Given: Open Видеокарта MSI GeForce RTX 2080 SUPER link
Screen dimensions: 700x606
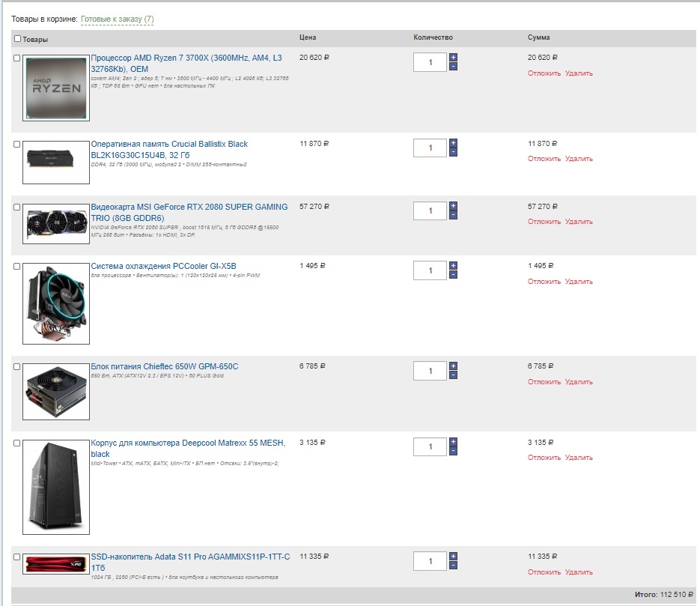Looking at the screenshot, I should tap(189, 213).
